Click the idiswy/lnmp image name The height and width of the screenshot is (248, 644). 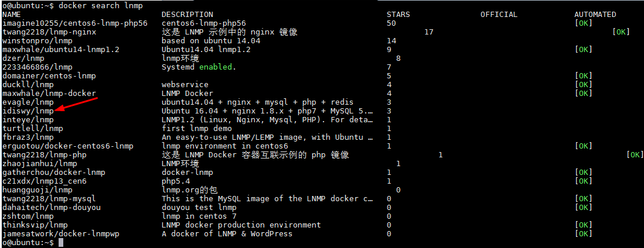pyautogui.click(x=28, y=111)
